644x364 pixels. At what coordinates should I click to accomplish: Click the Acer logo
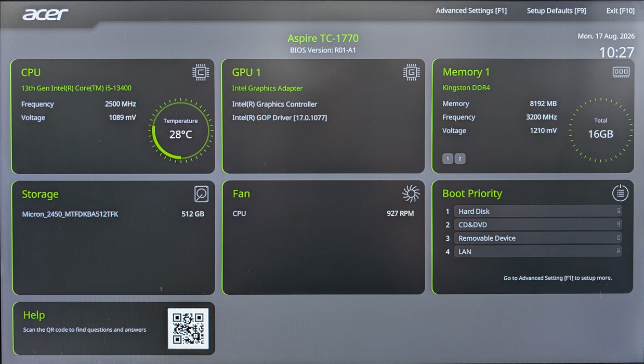click(x=45, y=14)
